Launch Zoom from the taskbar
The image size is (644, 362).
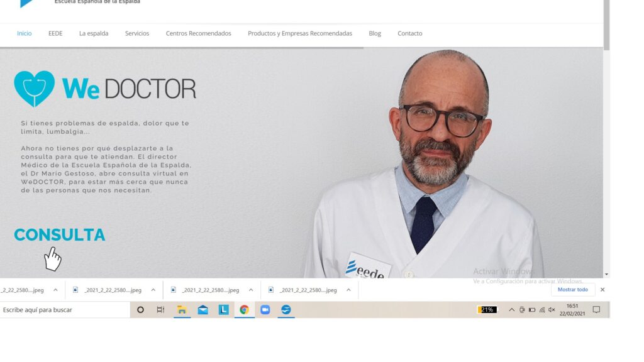coord(265,310)
